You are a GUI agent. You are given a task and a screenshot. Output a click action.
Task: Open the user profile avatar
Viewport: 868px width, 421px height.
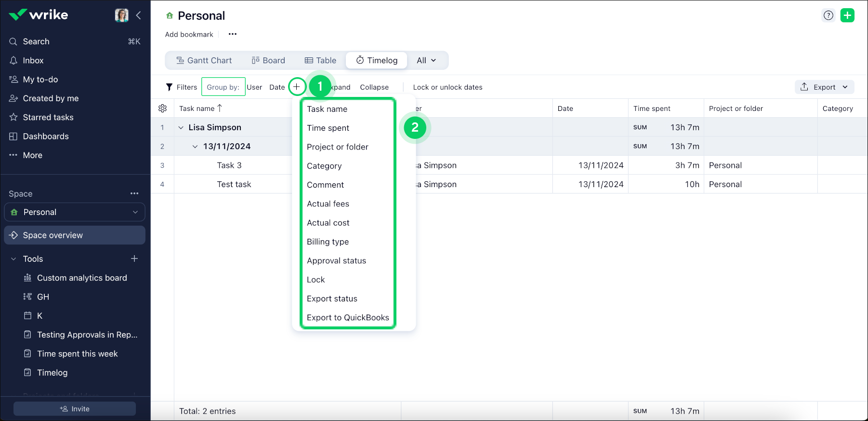click(x=121, y=15)
